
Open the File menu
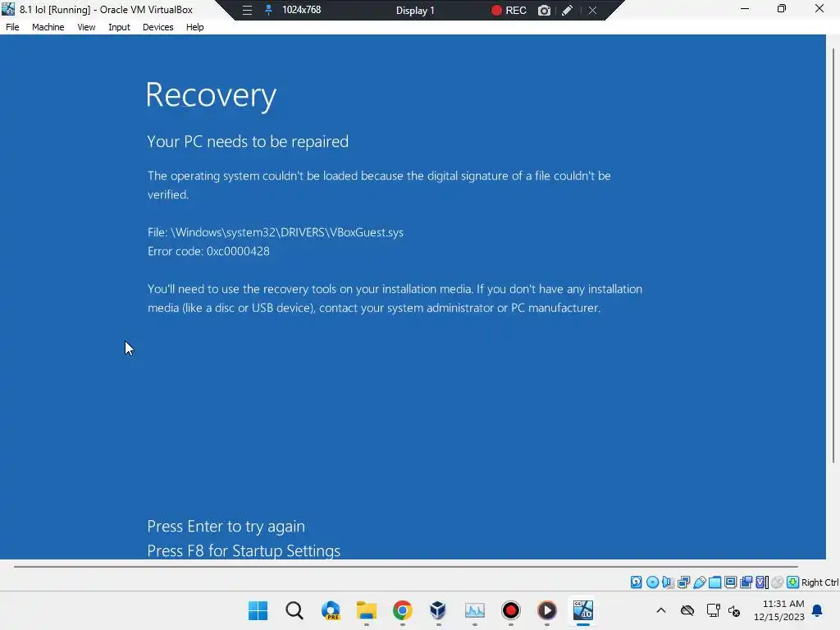point(12,27)
